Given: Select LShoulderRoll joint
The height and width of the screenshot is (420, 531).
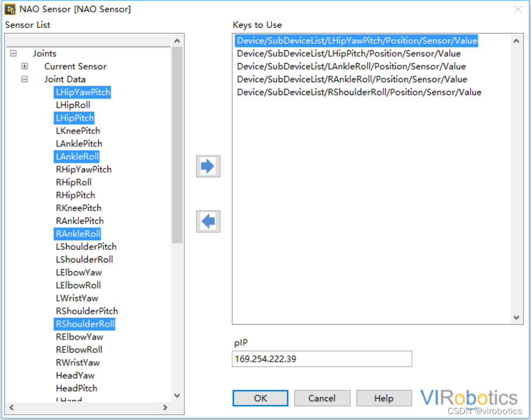Looking at the screenshot, I should pos(85,260).
